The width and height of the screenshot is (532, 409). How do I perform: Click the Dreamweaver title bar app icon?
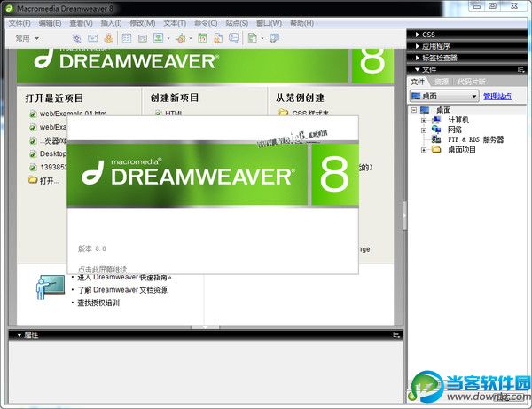coord(10,9)
